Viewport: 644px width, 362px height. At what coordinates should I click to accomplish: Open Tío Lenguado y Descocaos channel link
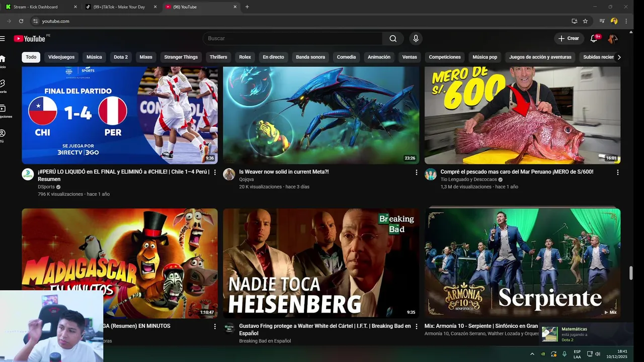(x=468, y=179)
